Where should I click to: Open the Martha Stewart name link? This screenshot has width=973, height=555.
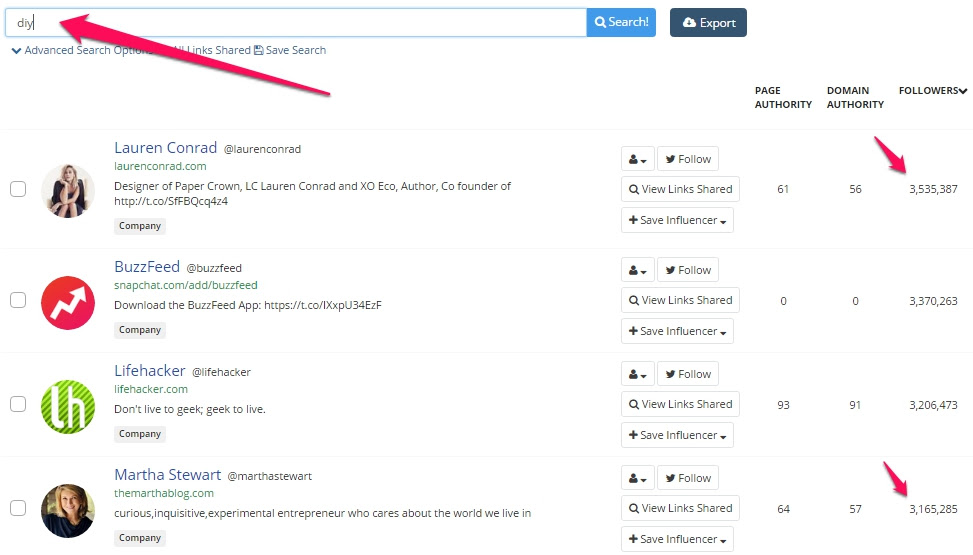(x=168, y=475)
